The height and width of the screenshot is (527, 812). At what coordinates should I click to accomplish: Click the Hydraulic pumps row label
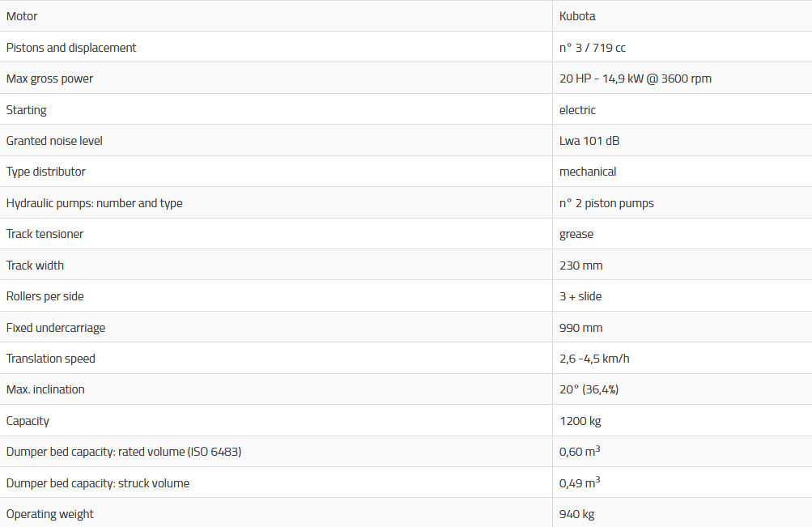tap(95, 203)
